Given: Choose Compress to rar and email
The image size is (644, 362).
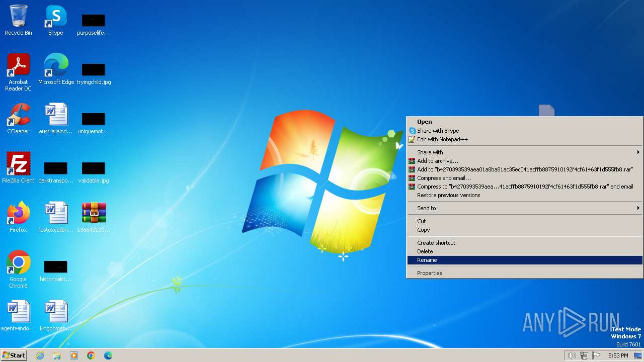Looking at the screenshot, I should 525,187.
